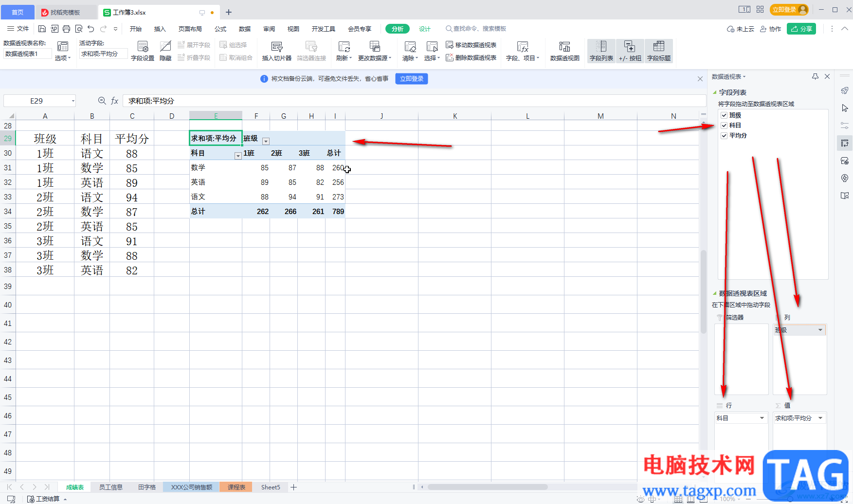This screenshot has width=853, height=504.
Task: Toggle the 字段列表 field list button
Action: pos(601,51)
